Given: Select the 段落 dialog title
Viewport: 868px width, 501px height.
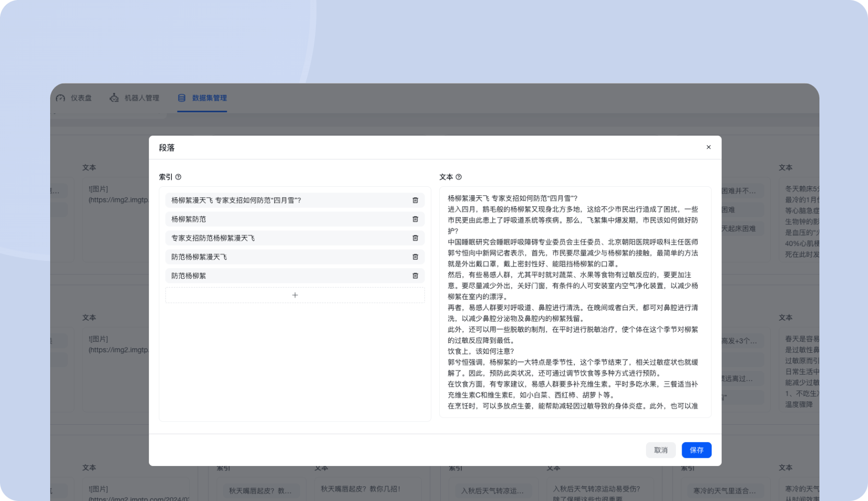Looking at the screenshot, I should (x=167, y=148).
